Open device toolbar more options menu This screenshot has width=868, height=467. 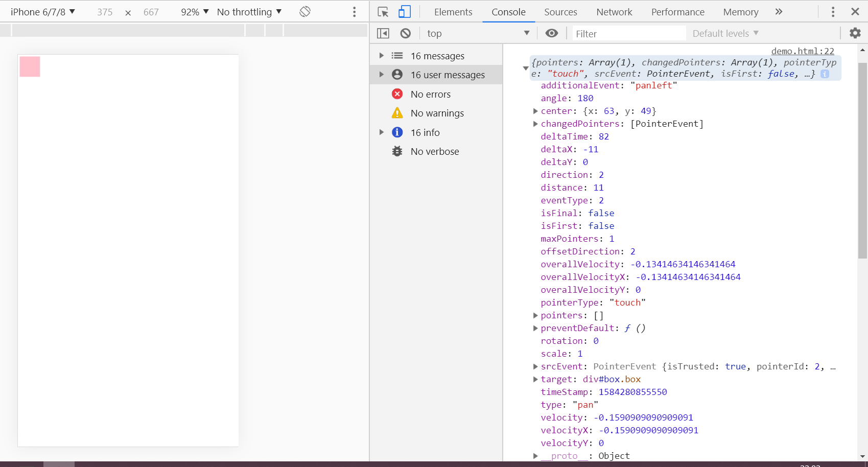(354, 12)
